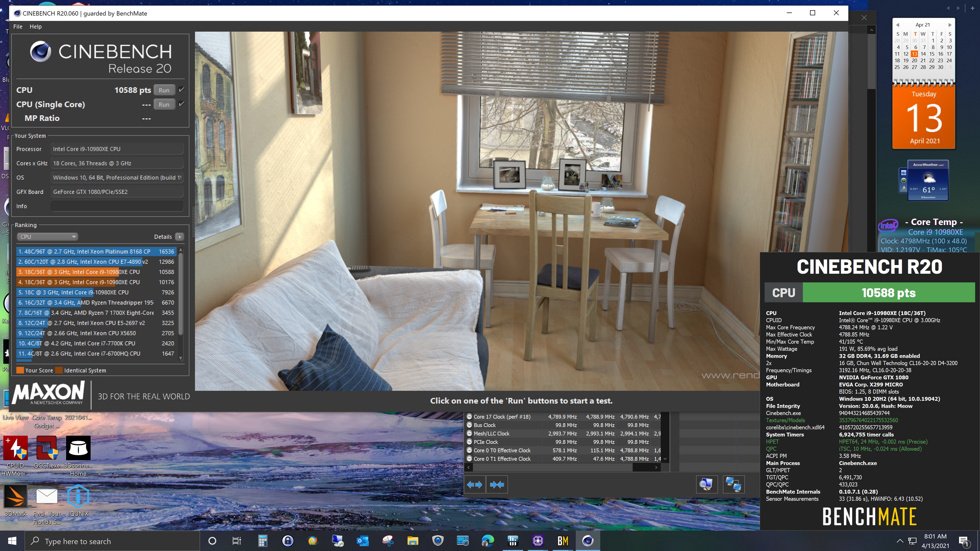Open the Help menu in Cinebench
Screen dimensions: 980x551
35,27
